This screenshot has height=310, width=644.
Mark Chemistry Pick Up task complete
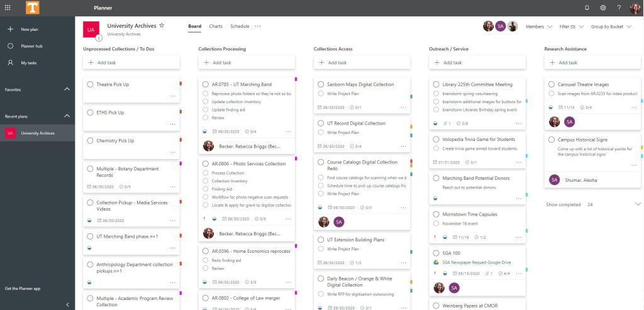tap(90, 140)
